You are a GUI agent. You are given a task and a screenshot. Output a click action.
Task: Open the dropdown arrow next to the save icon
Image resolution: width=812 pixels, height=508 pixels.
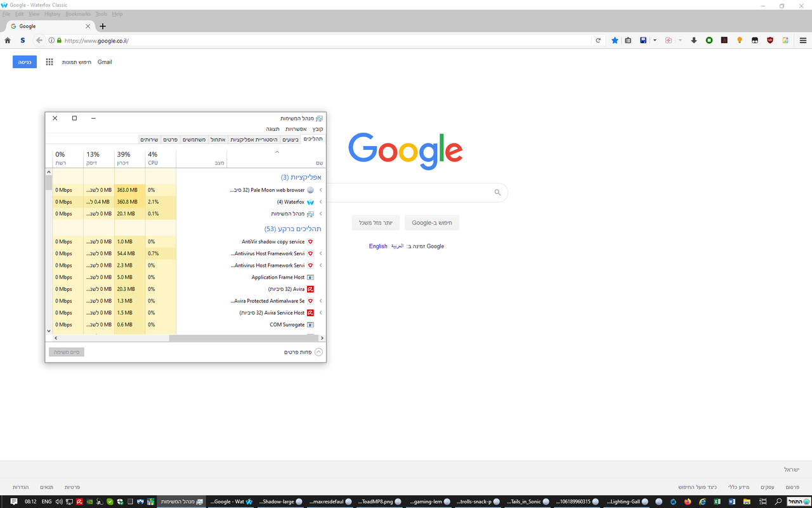655,40
